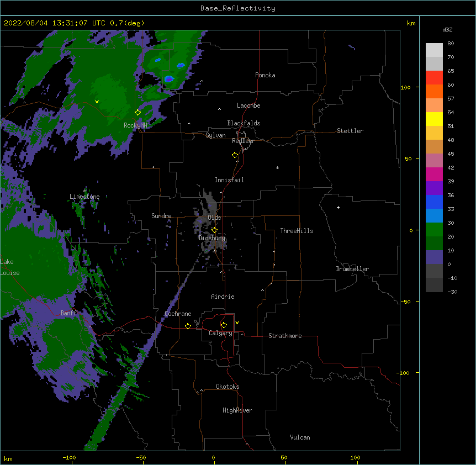
Task: Click the Base_Reflectivity title text
Action: 238,8
